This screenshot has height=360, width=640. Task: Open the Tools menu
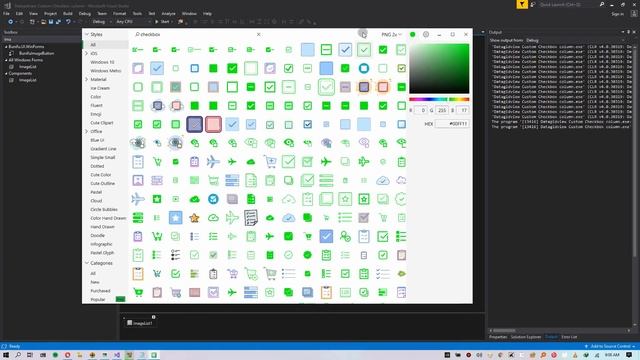(x=137, y=13)
